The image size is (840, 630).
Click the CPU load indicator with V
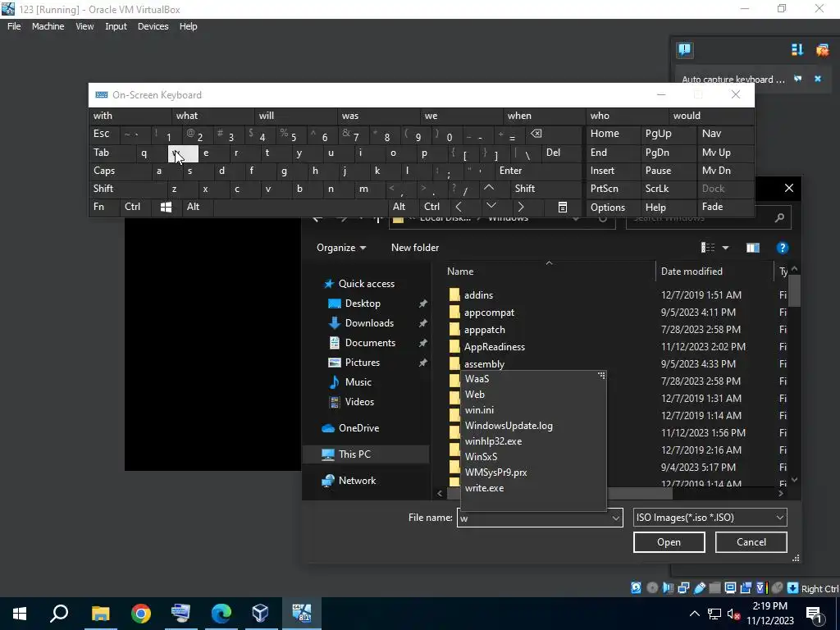click(761, 587)
